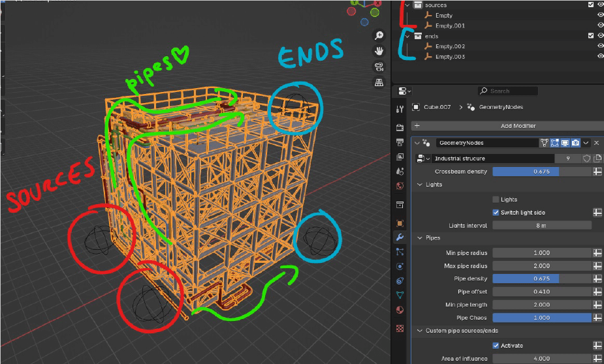Viewport: 604px width, 364px height.
Task: Switch perspective/orthographic grid icon
Action: 379,82
